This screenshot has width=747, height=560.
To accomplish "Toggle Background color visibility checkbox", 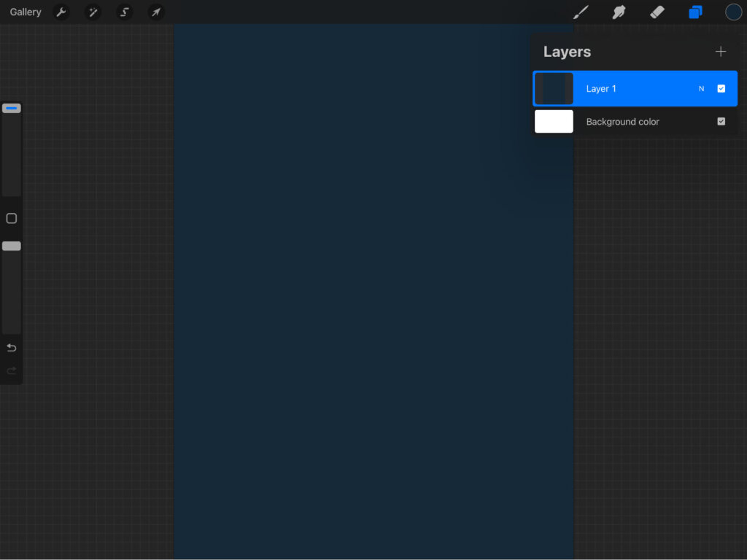I will click(721, 122).
